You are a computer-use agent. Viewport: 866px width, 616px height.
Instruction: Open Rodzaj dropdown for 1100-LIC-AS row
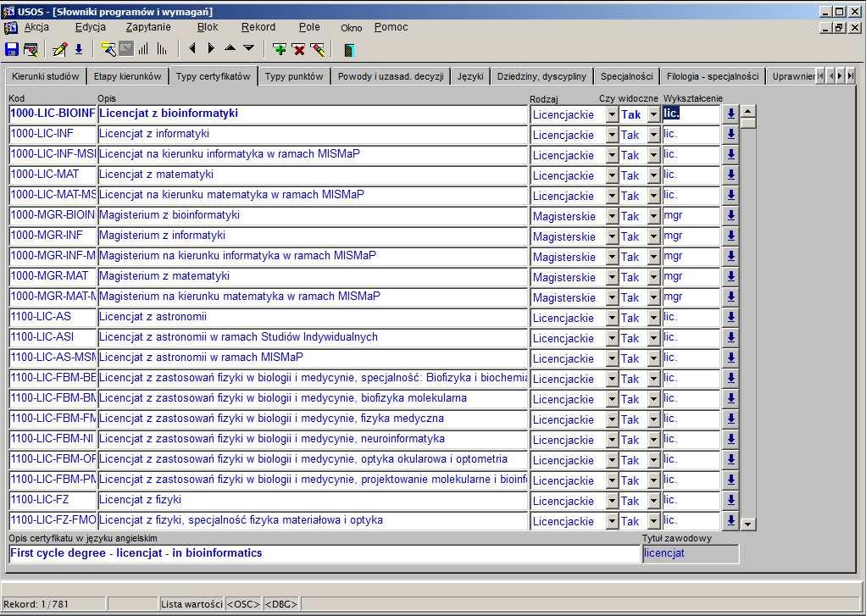pos(612,318)
